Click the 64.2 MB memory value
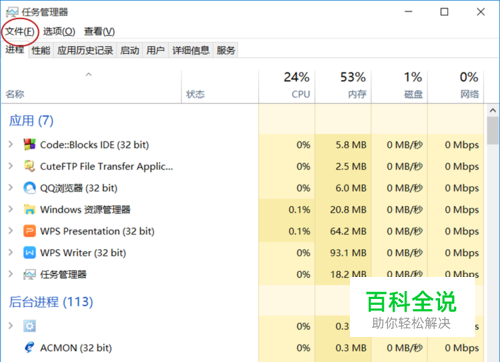The height and width of the screenshot is (362, 500). point(348,231)
